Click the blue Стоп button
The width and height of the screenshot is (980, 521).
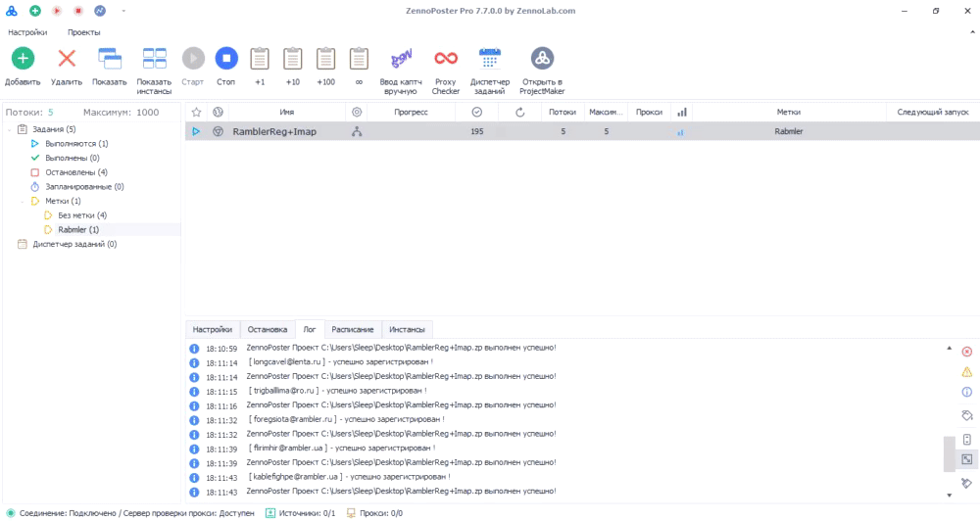[226, 59]
